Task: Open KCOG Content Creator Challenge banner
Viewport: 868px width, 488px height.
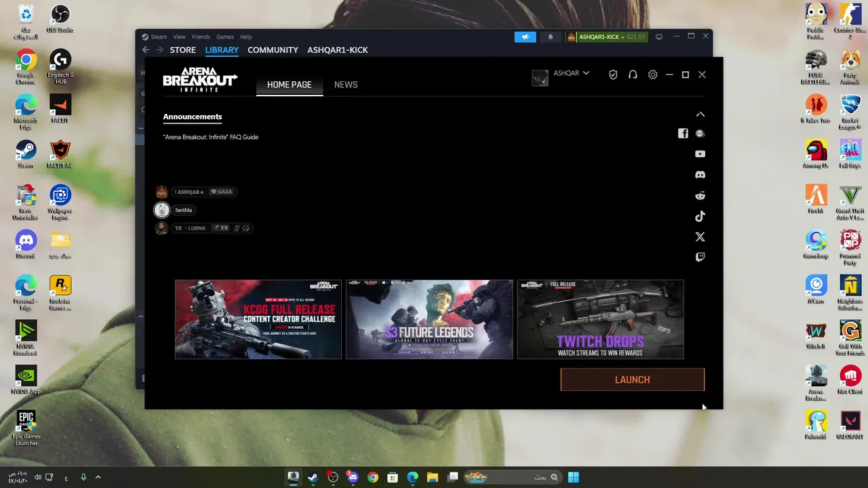Action: point(258,319)
